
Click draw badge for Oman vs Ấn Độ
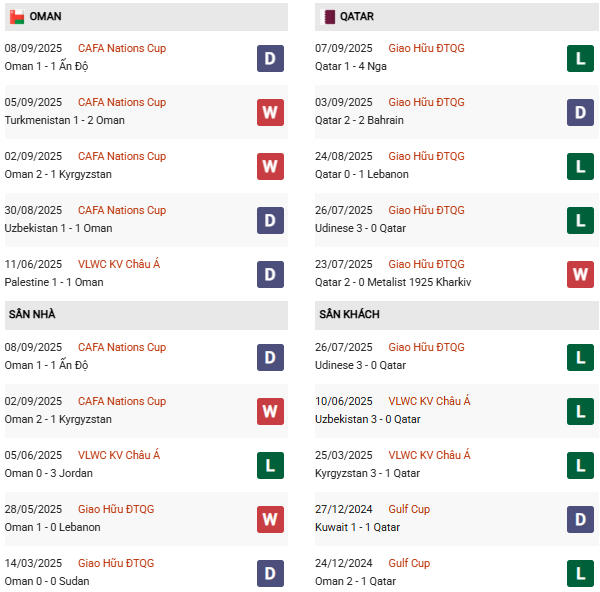pos(270,58)
